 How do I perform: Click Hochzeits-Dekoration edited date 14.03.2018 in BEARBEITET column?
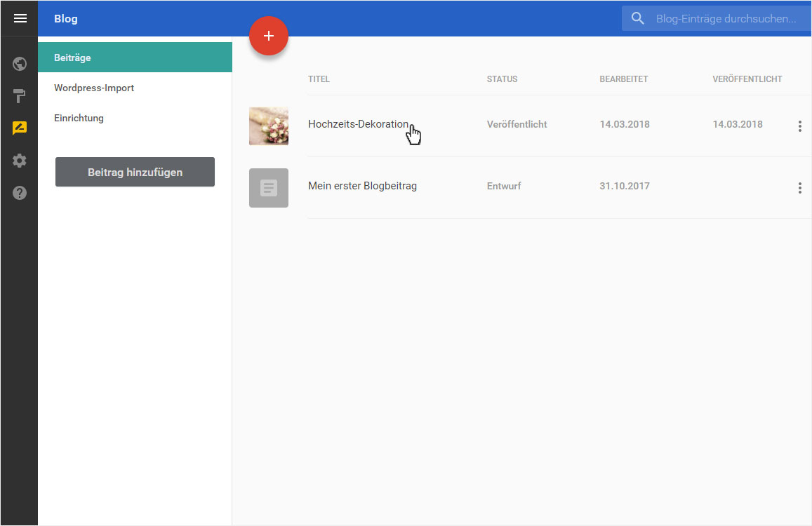pyautogui.click(x=625, y=124)
